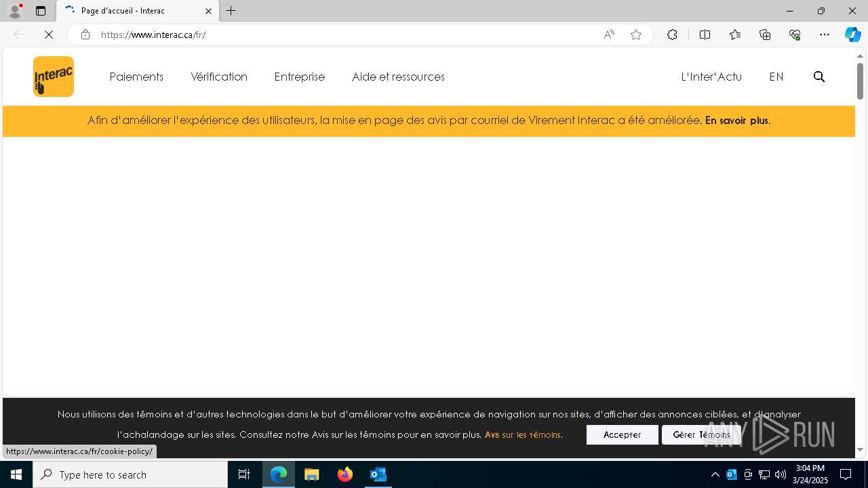Viewport: 868px width, 488px height.
Task: Open the Entreprise menu
Action: click(x=299, y=77)
